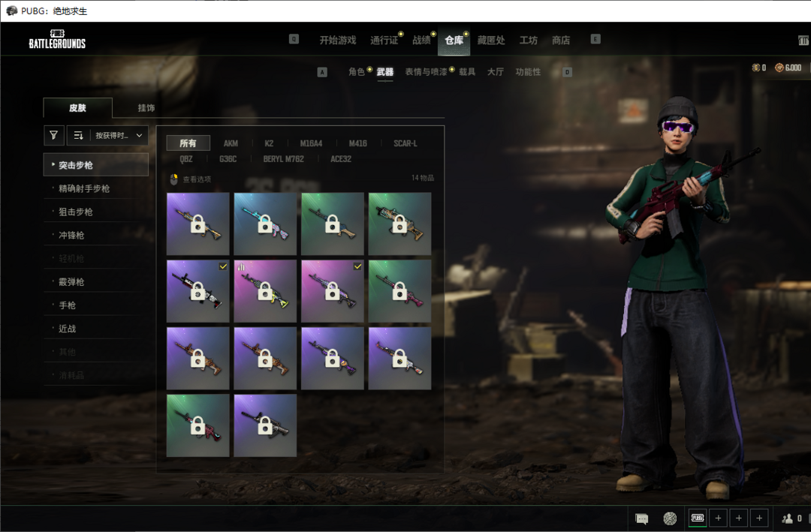Expand the 狙击步枪 weapon category
The width and height of the screenshot is (811, 532).
point(76,212)
